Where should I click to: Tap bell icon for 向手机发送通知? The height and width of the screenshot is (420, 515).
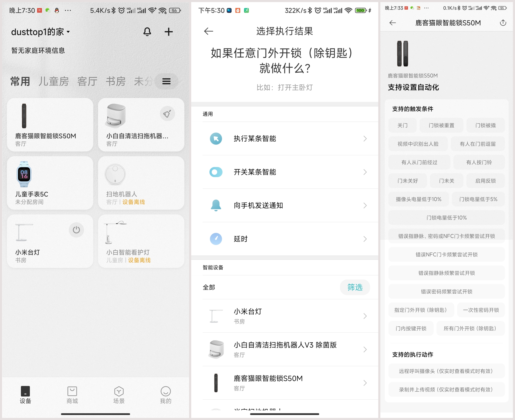216,205
